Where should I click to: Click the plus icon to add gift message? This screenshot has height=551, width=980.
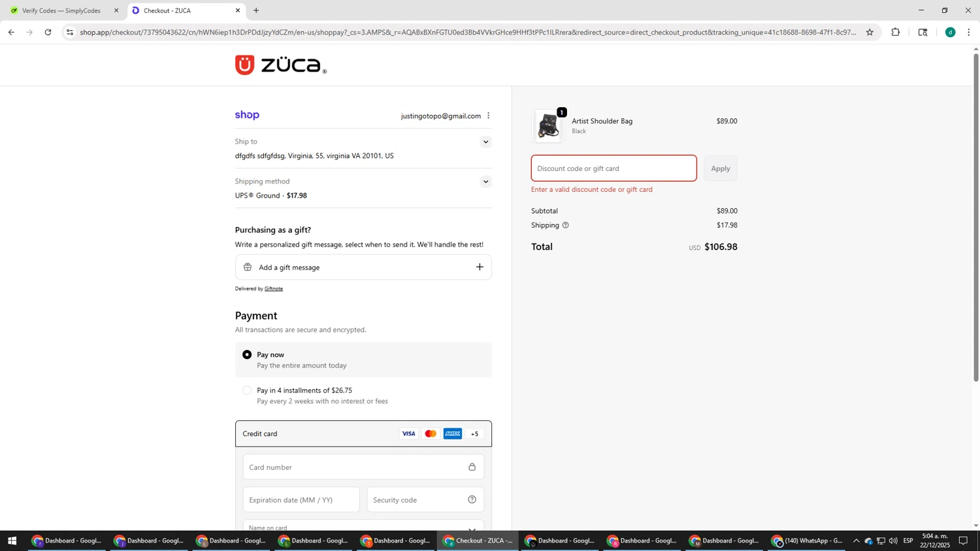[480, 267]
